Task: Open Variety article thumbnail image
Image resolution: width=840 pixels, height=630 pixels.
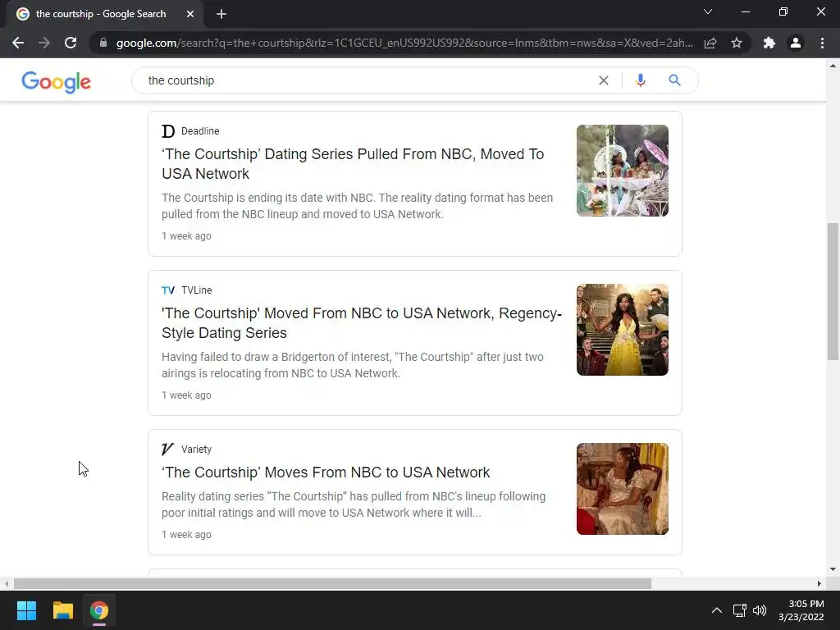Action: point(623,489)
